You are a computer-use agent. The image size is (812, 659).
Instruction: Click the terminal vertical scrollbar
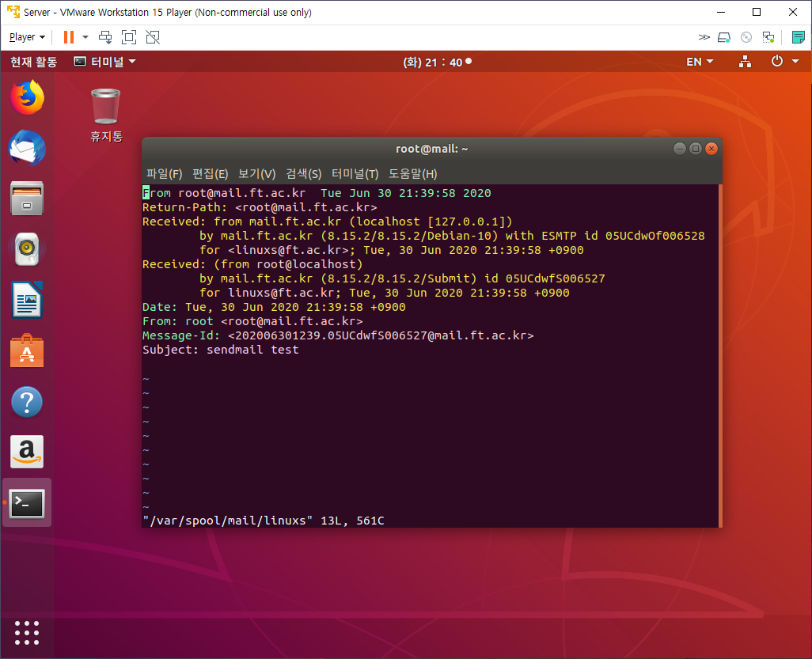click(720, 356)
